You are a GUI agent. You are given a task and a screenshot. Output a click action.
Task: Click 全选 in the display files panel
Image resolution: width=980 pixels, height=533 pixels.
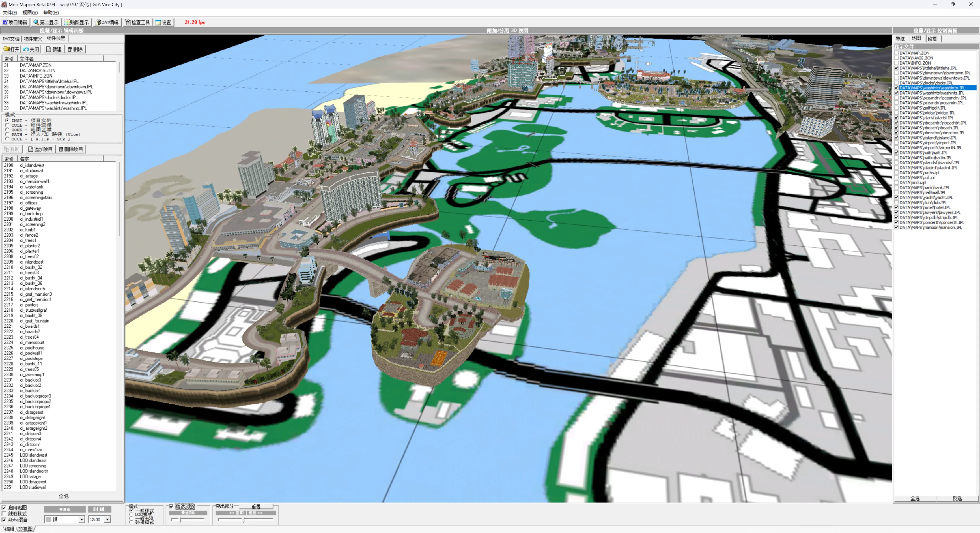pyautogui.click(x=915, y=499)
